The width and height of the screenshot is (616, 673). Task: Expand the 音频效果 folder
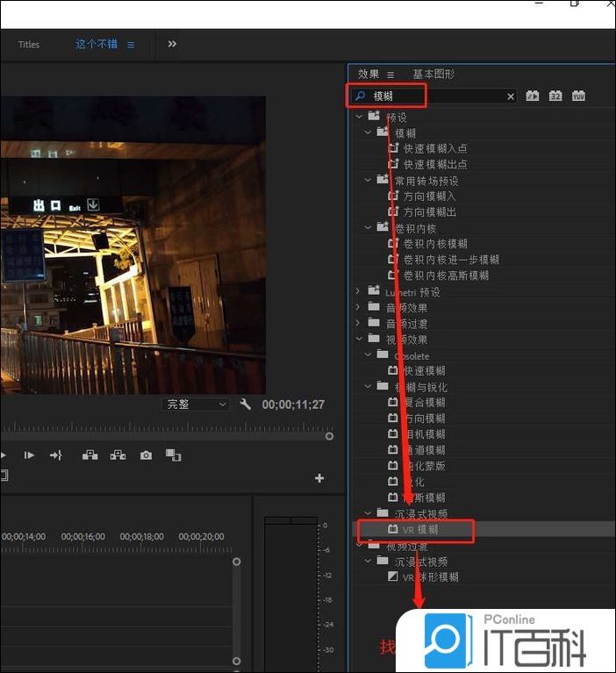click(358, 308)
